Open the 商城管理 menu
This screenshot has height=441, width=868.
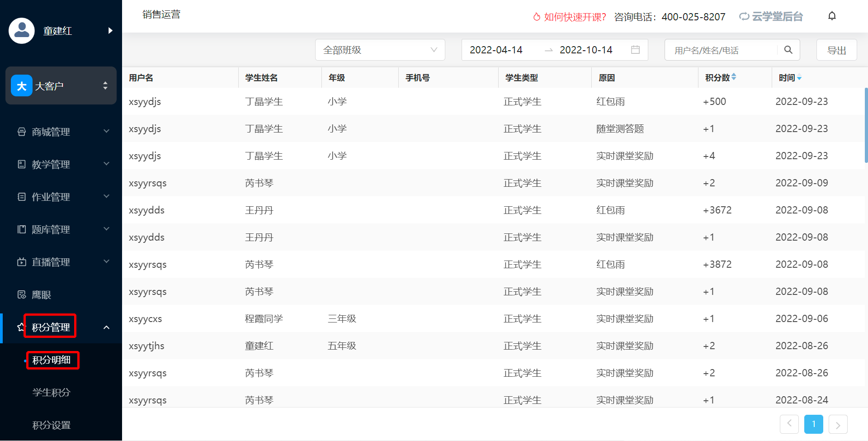pyautogui.click(x=51, y=132)
